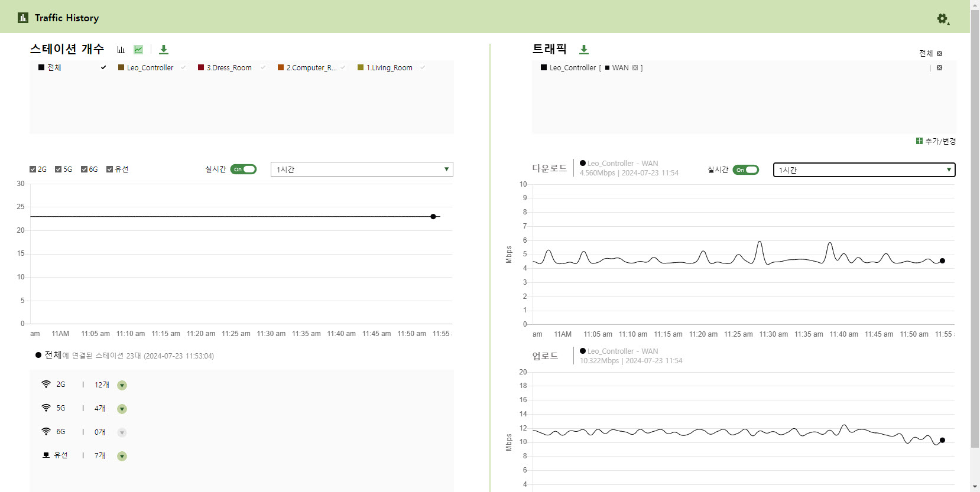This screenshot has width=980, height=492.
Task: Turn off station count realtime toggle
Action: [x=244, y=170]
